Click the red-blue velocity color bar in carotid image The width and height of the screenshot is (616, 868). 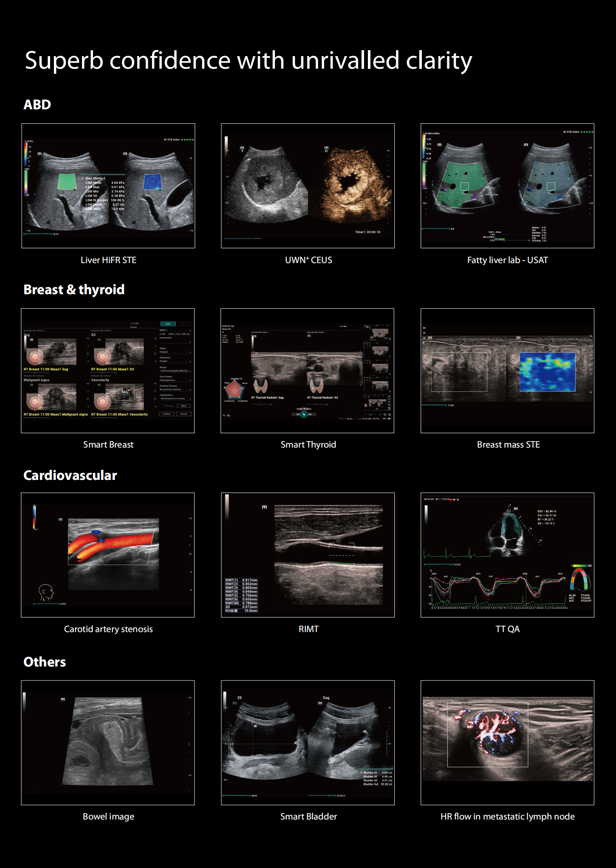34,517
